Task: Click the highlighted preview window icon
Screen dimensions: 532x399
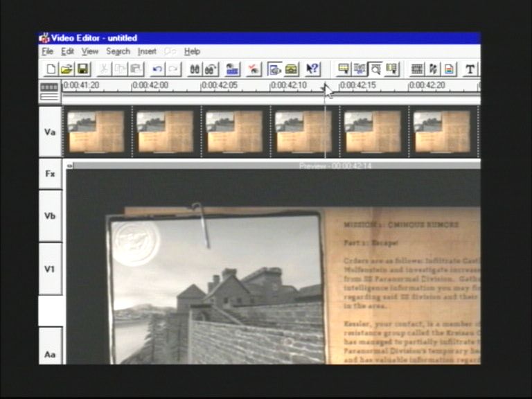Action: click(274, 69)
